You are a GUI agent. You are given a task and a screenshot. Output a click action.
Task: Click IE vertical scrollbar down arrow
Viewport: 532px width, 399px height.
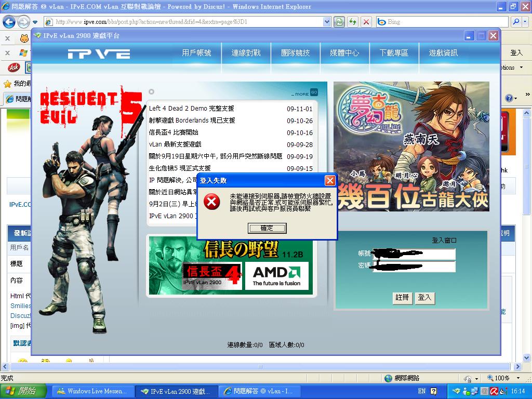pyautogui.click(x=527, y=357)
